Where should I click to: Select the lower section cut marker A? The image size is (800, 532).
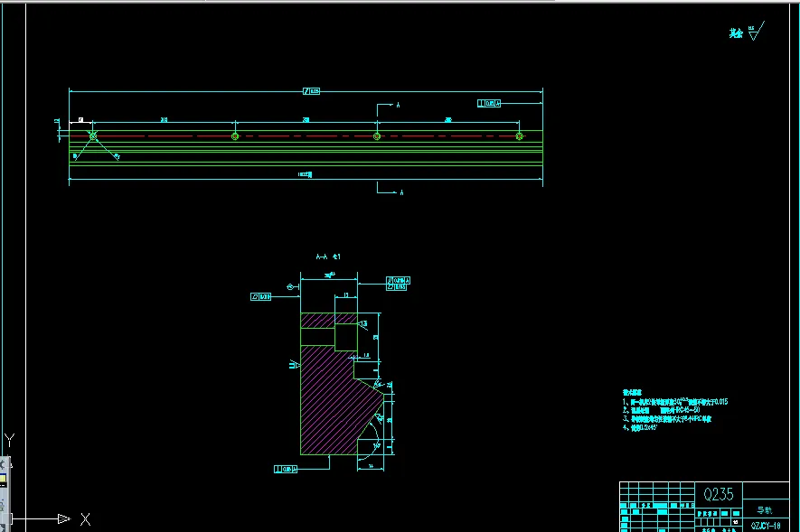tap(401, 192)
